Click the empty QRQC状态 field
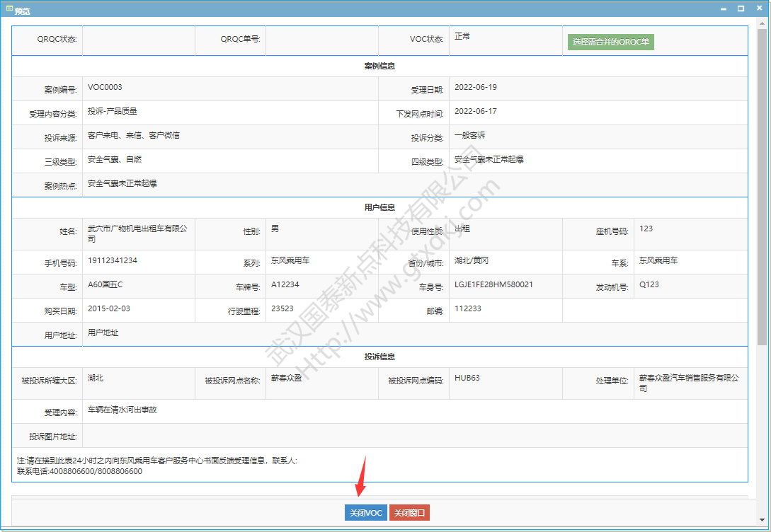The image size is (771, 532). [138, 41]
